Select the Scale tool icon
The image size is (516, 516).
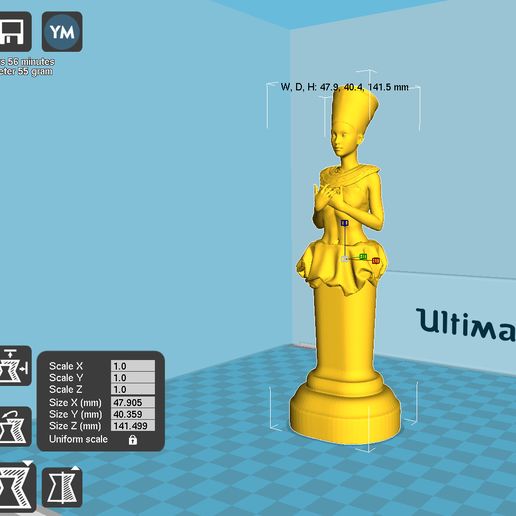17,487
